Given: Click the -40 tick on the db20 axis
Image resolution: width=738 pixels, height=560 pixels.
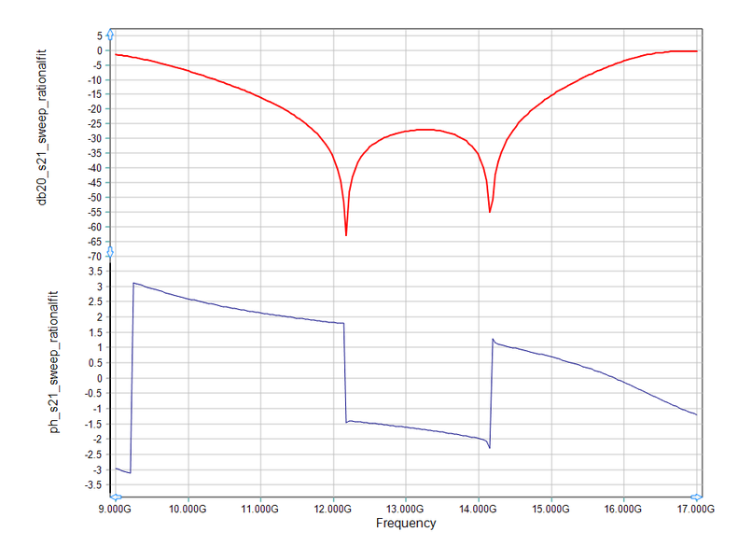Looking at the screenshot, I should (95, 168).
